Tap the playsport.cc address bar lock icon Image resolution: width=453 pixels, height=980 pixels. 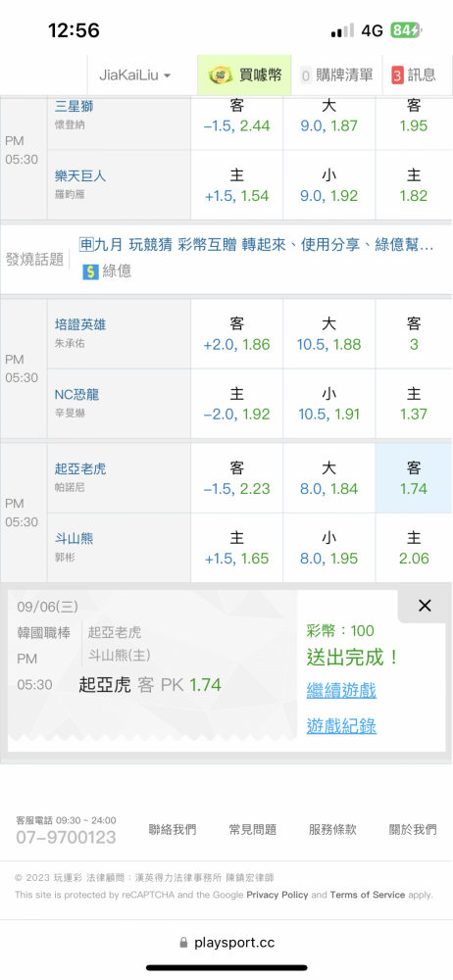[184, 942]
